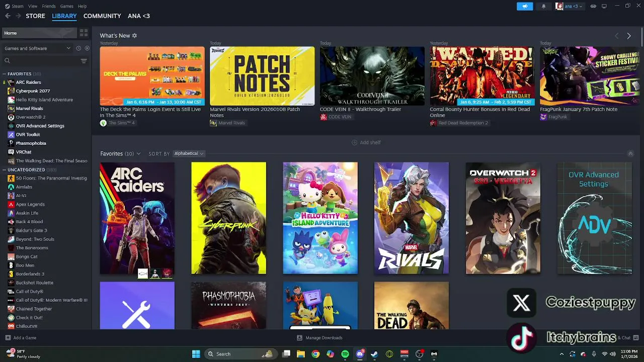Click the Add a Game plus icon
644x362 pixels.
(x=8, y=338)
